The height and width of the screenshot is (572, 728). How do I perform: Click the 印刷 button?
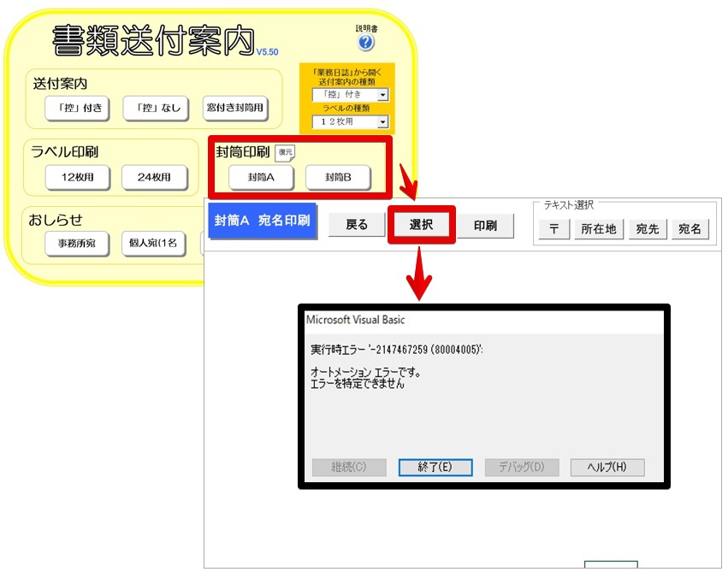485,226
